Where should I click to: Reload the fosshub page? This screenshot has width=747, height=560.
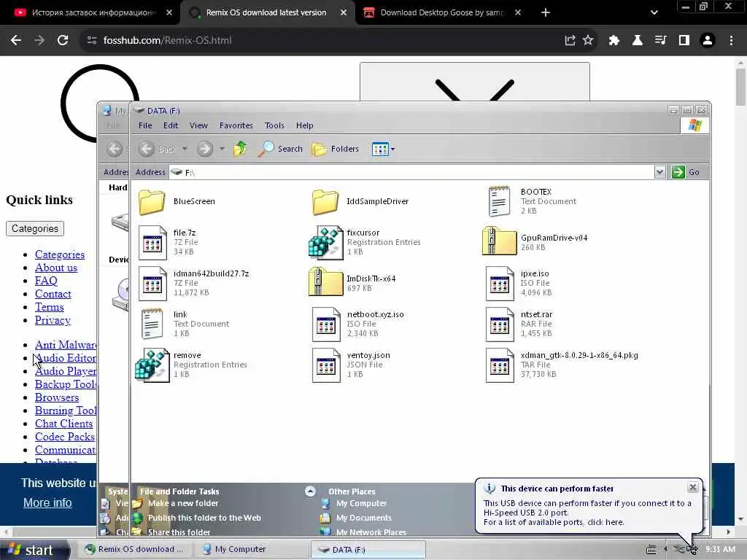(63, 41)
